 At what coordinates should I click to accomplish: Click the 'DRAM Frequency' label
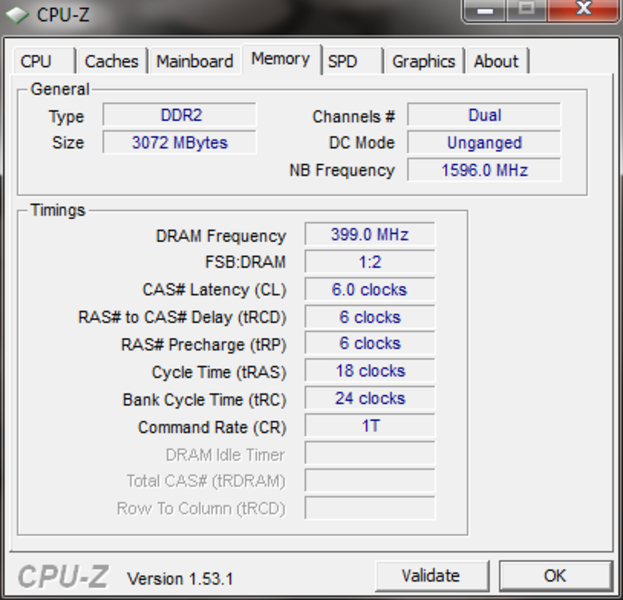[221, 236]
